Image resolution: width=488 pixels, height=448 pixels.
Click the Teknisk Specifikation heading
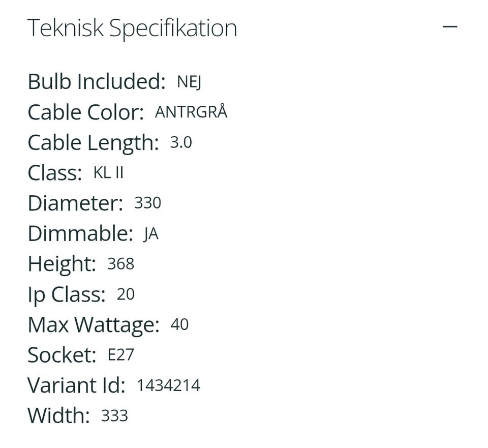[x=132, y=28]
